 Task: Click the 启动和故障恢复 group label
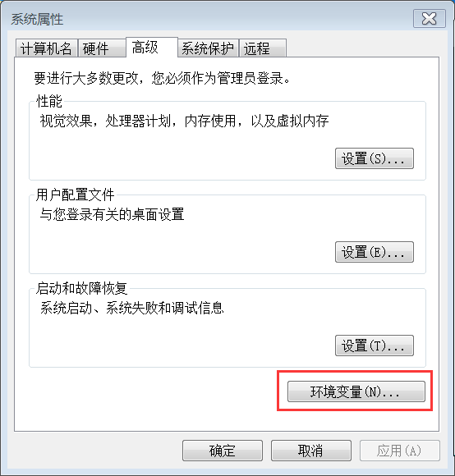tap(81, 288)
